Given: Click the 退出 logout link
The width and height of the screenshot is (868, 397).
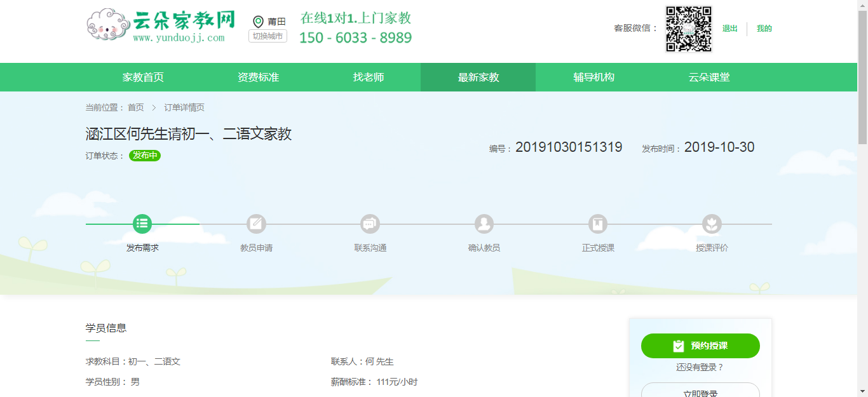Looking at the screenshot, I should pyautogui.click(x=729, y=29).
